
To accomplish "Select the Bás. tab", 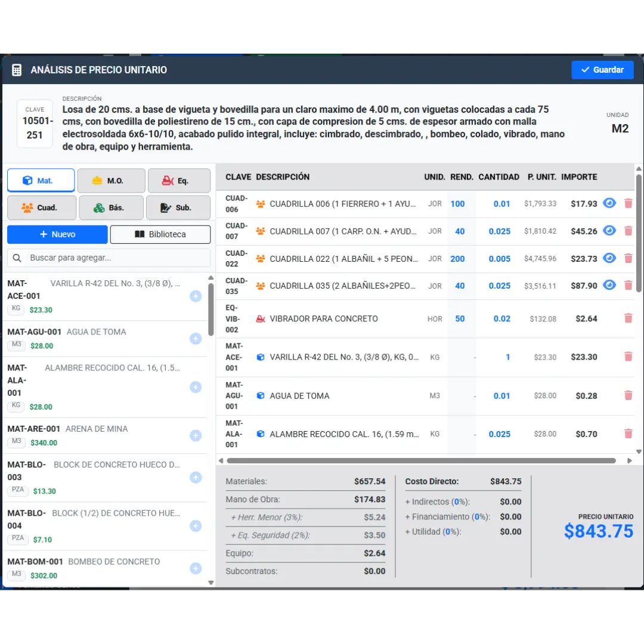I will point(111,208).
